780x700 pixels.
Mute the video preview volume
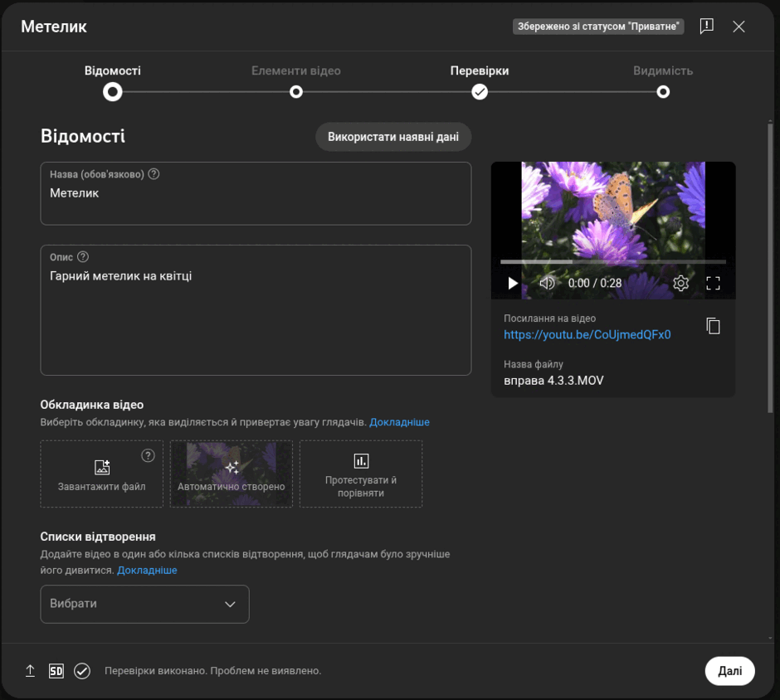coord(547,284)
